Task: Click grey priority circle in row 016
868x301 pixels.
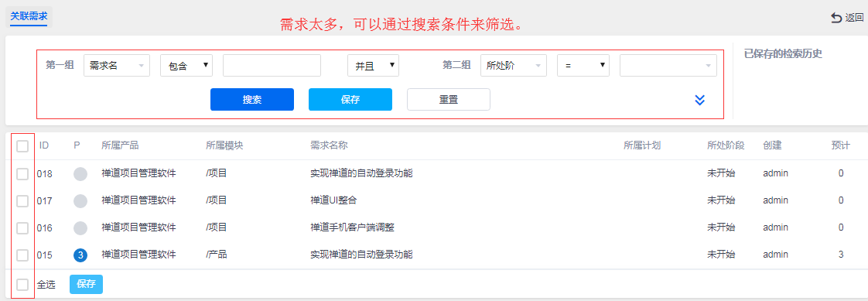Action: [x=80, y=228]
